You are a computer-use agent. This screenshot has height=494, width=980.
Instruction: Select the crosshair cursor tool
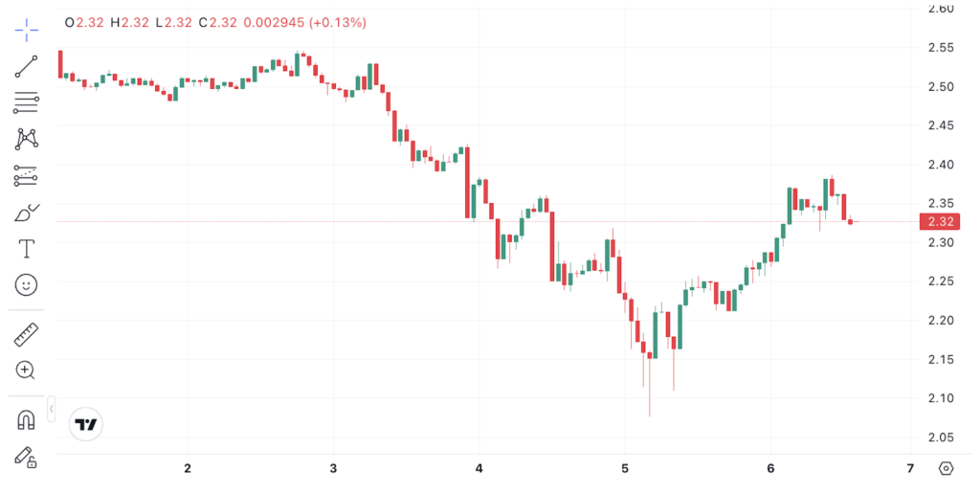pos(26,29)
